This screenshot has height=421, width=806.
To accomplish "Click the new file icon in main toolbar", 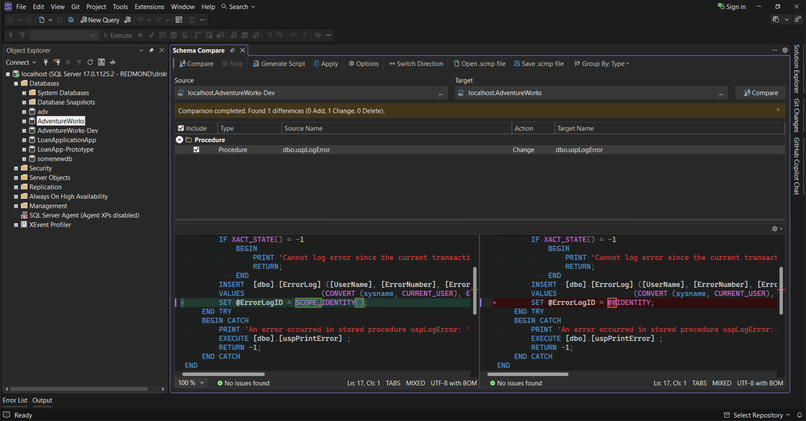I will point(42,20).
